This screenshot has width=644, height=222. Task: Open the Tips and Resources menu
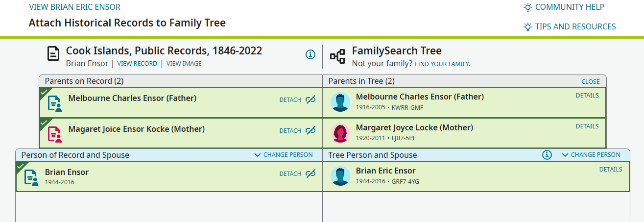click(570, 26)
